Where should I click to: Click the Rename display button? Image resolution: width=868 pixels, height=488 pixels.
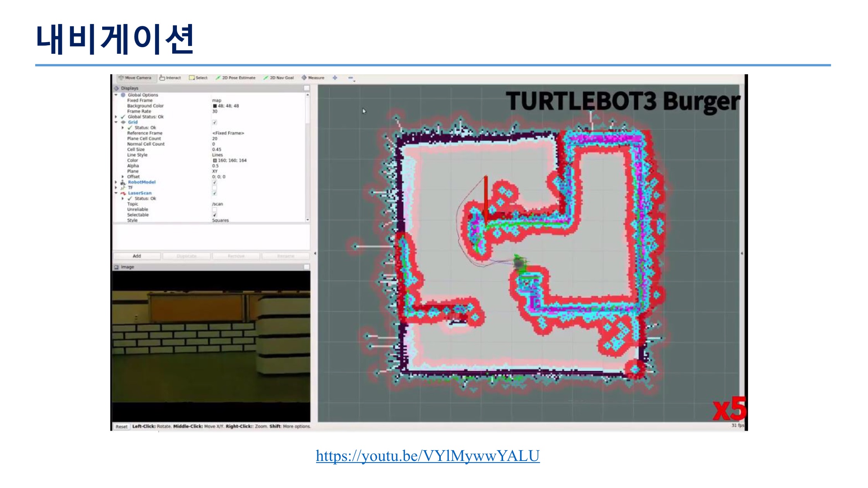point(286,256)
